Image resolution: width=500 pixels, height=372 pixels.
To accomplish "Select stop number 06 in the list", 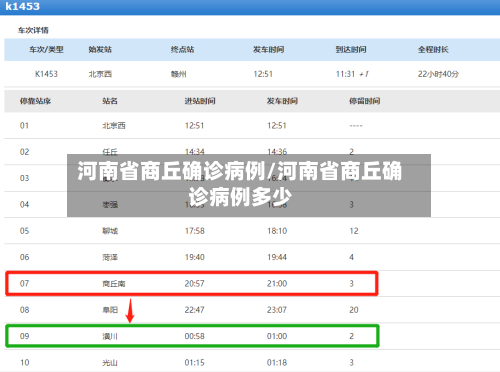I will click(24, 257).
